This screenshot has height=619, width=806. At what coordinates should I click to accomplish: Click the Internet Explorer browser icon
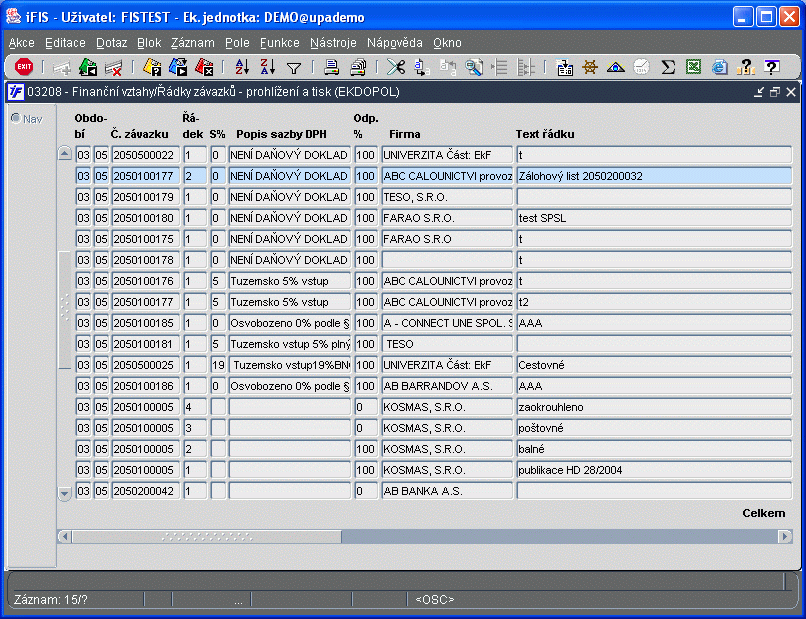pyautogui.click(x=720, y=67)
